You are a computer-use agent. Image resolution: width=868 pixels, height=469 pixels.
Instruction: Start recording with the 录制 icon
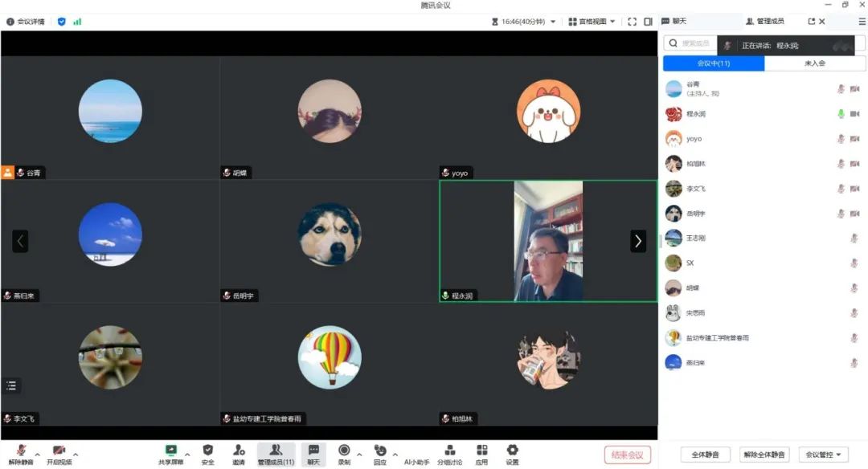coord(344,451)
